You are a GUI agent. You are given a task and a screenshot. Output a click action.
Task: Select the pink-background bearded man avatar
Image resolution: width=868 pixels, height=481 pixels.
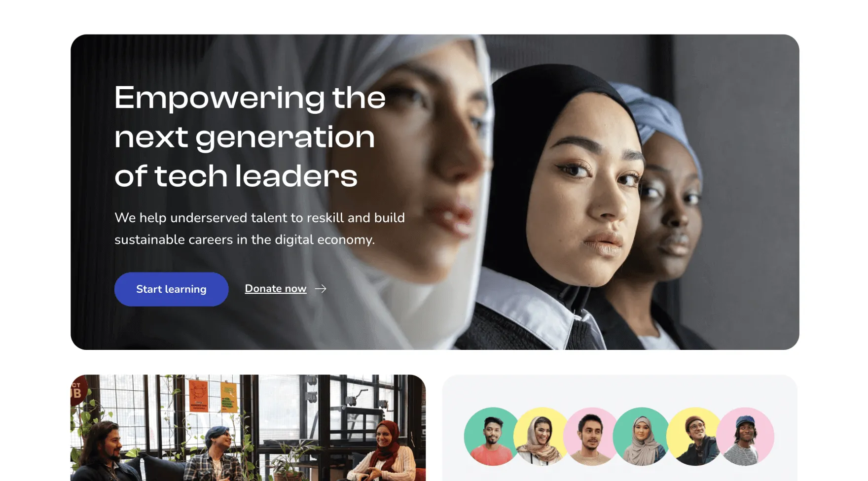click(x=592, y=437)
